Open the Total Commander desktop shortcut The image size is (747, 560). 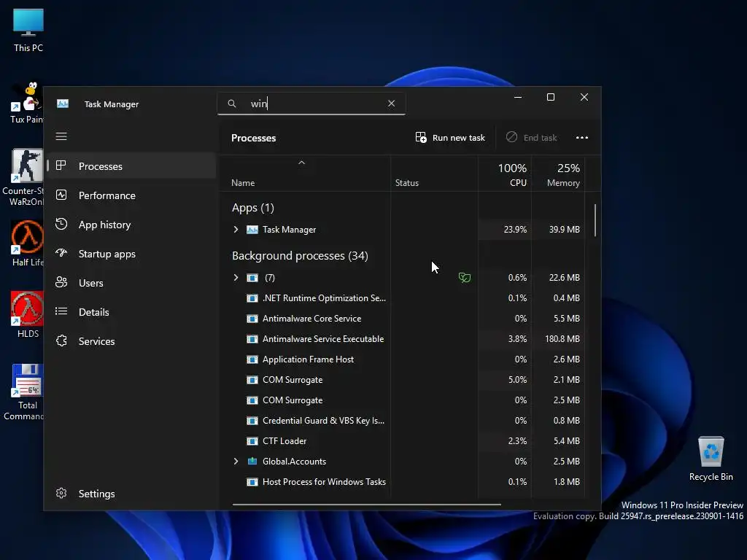[x=25, y=392]
